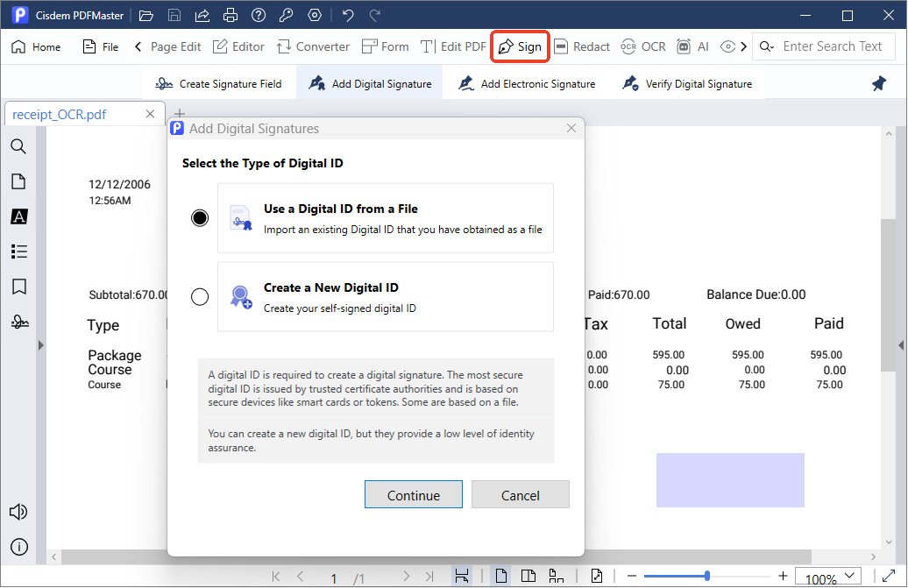The height and width of the screenshot is (588, 908).
Task: Click the search magnifier in the left sidebar
Action: pos(18,146)
